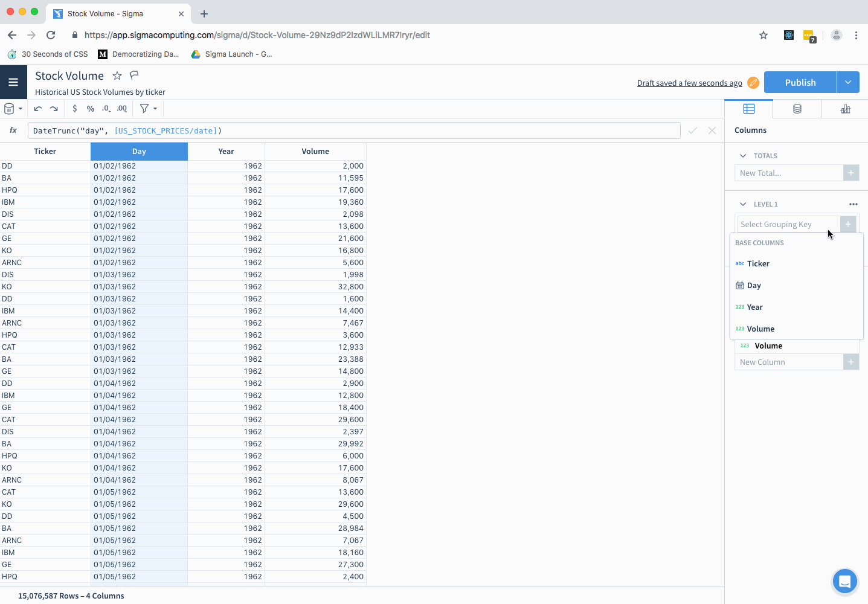This screenshot has height=604, width=868.
Task: Open 30 Seconds of CSS bookmark
Action: point(48,54)
